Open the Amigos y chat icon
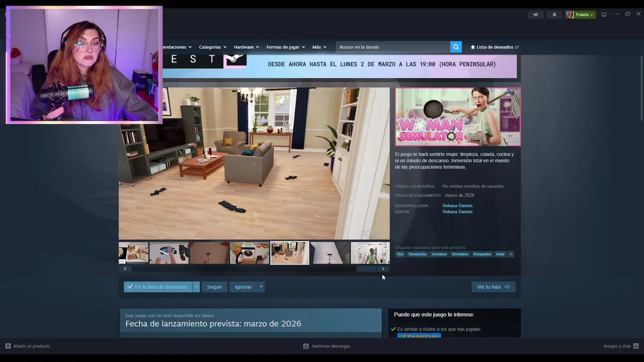Screen dimensions: 644x362 pyautogui.click(x=636, y=346)
